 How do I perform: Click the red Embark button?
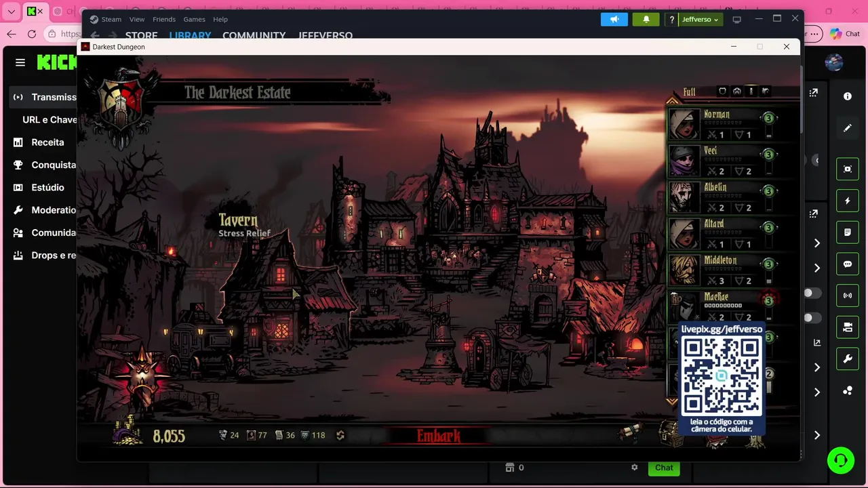pos(439,436)
